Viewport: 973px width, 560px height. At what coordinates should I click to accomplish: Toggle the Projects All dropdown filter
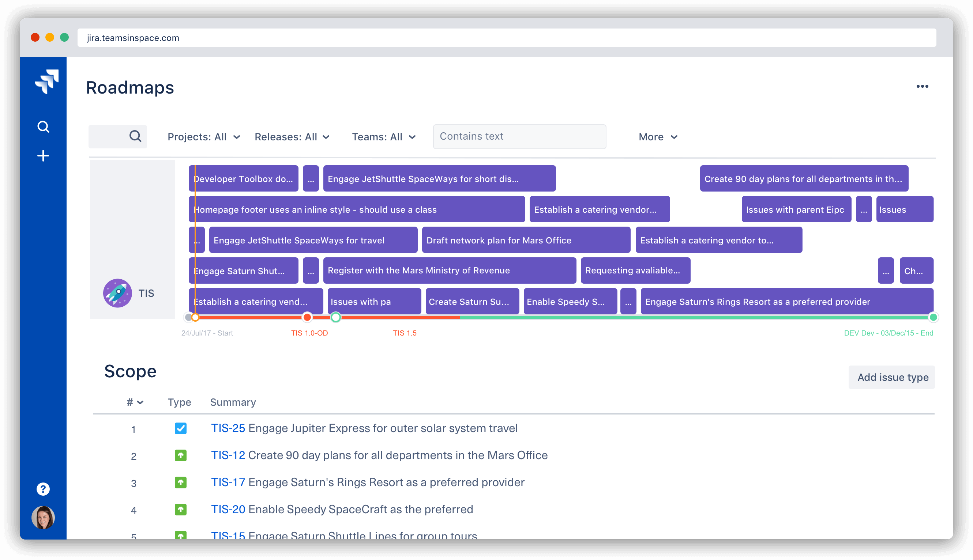(x=203, y=136)
